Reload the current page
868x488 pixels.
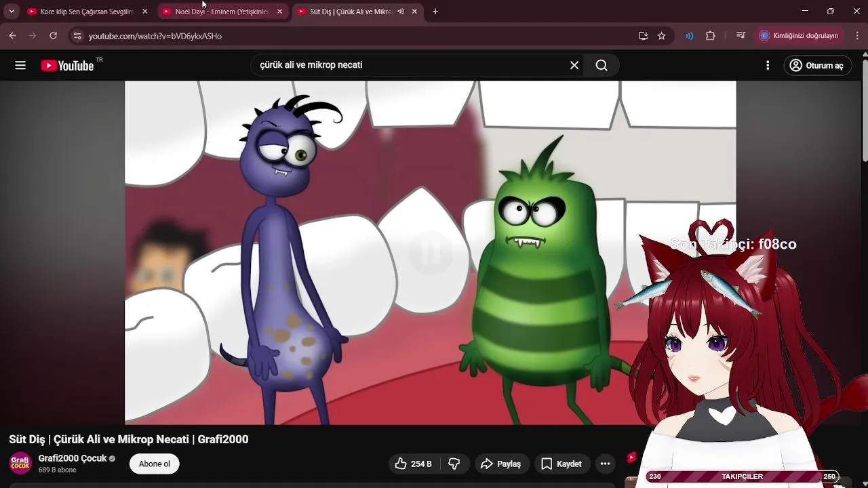point(53,36)
